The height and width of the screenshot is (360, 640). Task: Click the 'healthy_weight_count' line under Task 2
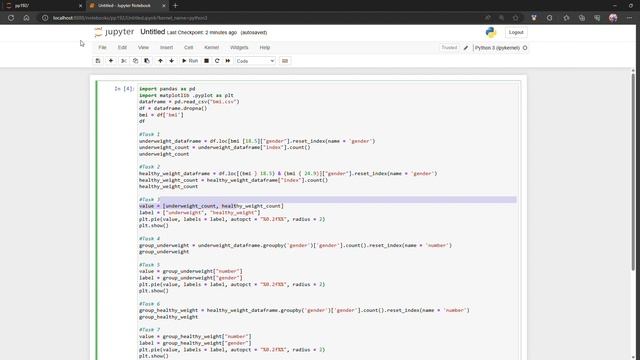point(169,187)
